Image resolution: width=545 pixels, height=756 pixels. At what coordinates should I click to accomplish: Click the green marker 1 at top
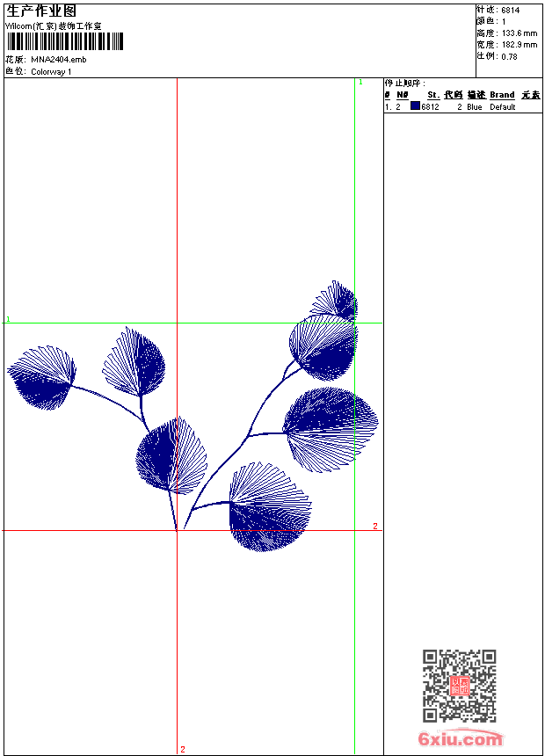pos(360,83)
